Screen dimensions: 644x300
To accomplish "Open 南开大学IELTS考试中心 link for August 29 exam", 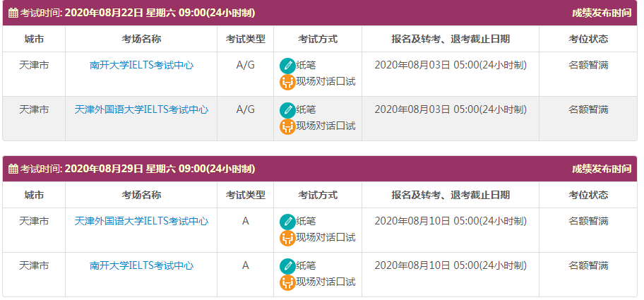I will [141, 266].
